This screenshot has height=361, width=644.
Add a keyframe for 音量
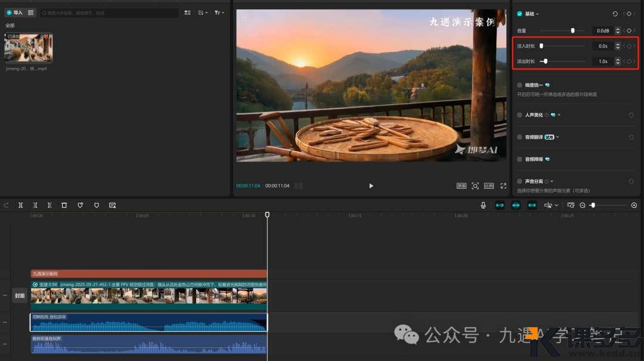[629, 30]
